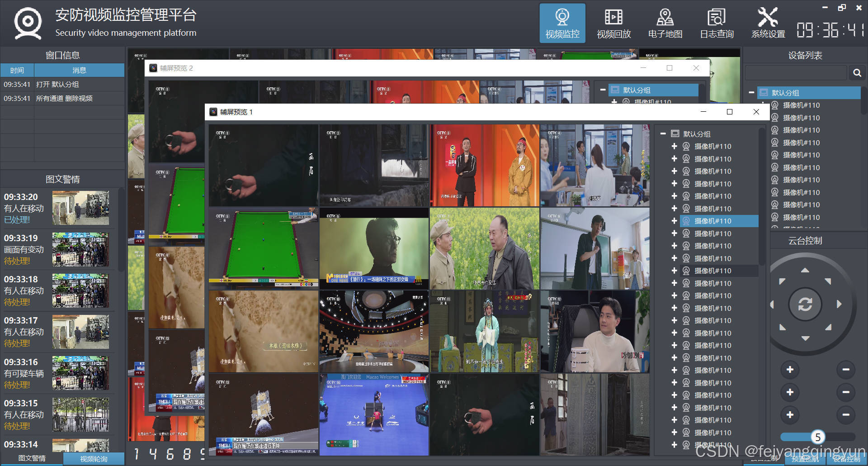Select the 打开 默认分组 log row
Image resolution: width=868 pixels, height=466 pixels.
point(62,84)
